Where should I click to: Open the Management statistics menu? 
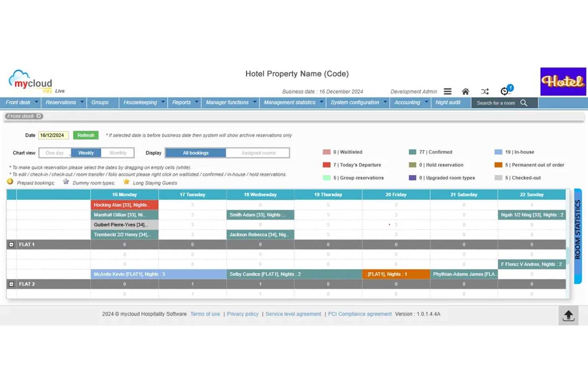pos(293,102)
